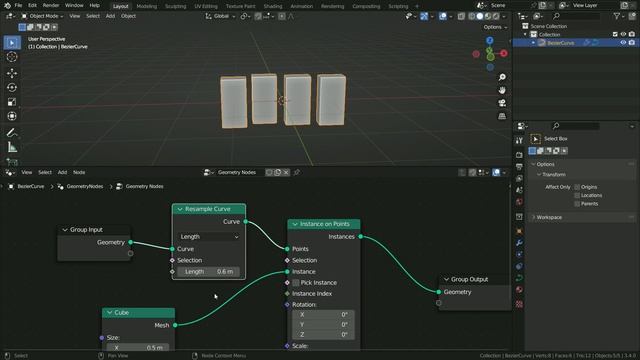Open the Tool properties tab icon
Image resolution: width=640 pixels, height=360 pixels.
click(x=519, y=140)
